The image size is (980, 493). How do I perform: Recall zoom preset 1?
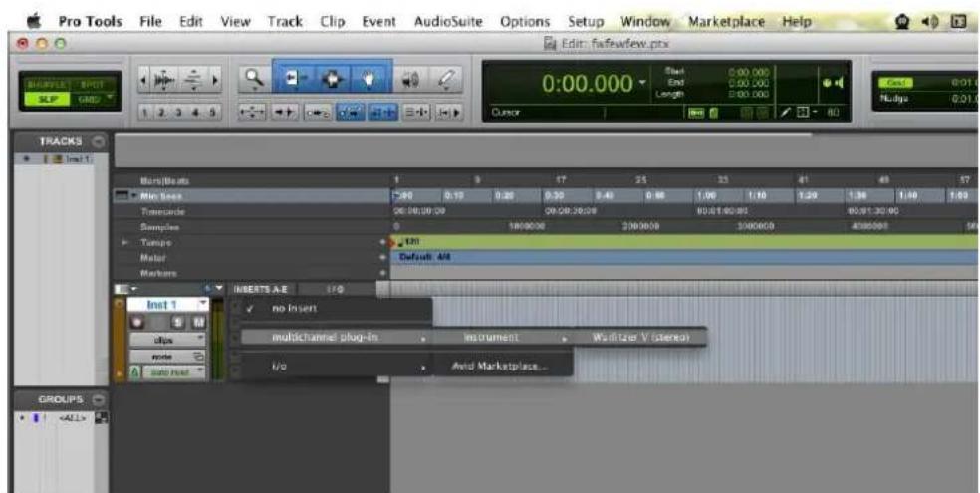point(143,112)
